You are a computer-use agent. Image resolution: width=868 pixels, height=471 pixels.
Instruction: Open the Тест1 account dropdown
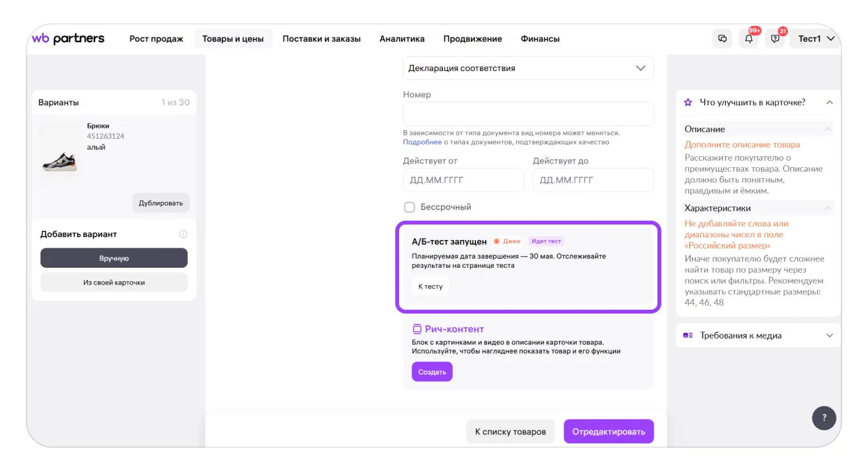point(816,39)
